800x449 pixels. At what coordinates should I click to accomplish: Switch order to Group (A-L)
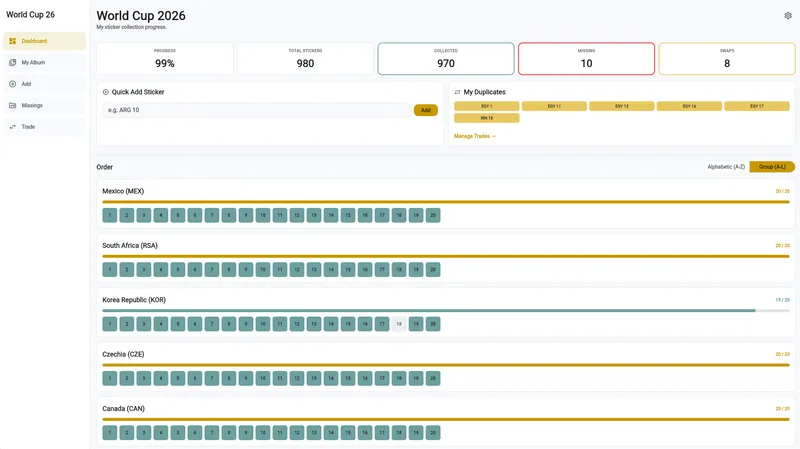click(x=772, y=167)
